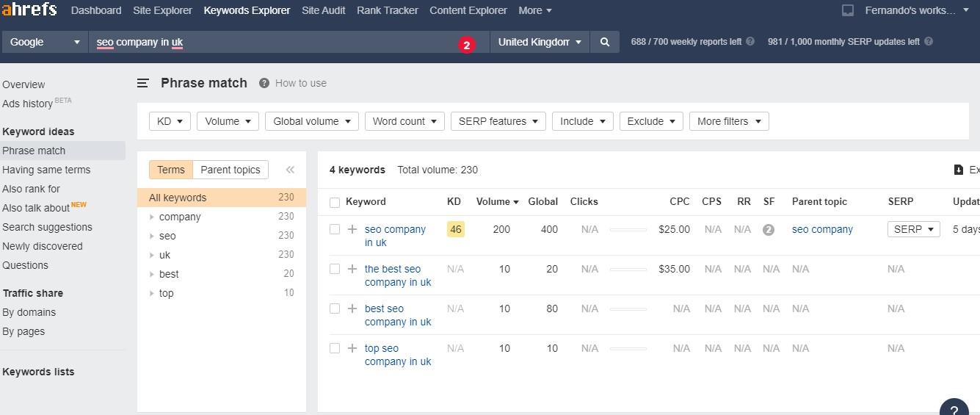Switch to Terms grouping
Image resolution: width=980 pixels, height=415 pixels.
click(x=170, y=170)
